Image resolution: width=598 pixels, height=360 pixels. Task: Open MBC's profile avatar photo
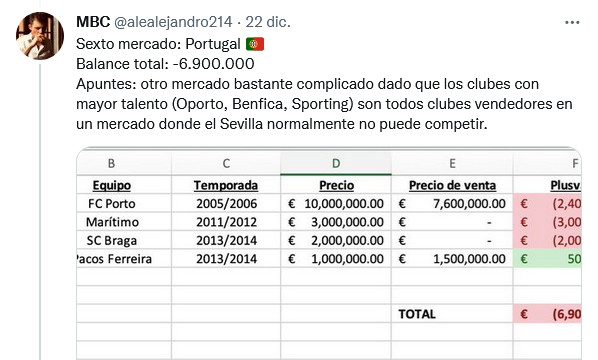coord(40,36)
